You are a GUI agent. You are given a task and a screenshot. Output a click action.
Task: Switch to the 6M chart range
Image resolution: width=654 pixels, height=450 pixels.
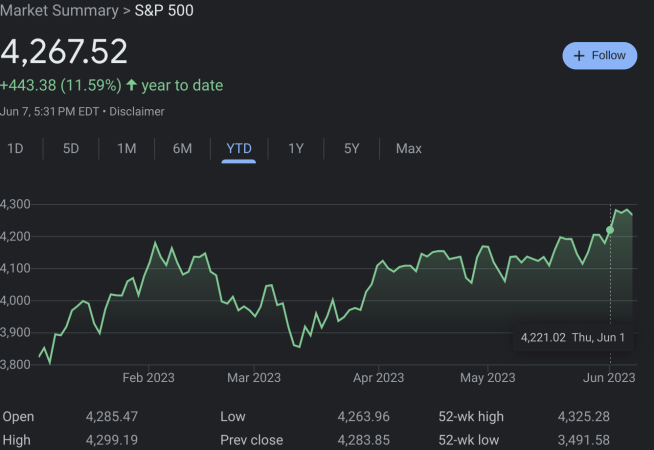pos(183,148)
